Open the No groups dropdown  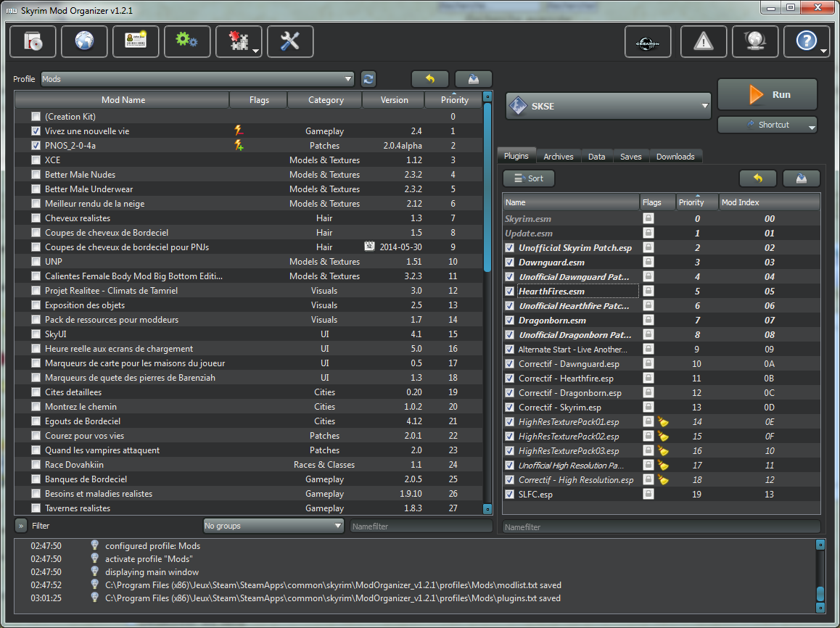[273, 526]
